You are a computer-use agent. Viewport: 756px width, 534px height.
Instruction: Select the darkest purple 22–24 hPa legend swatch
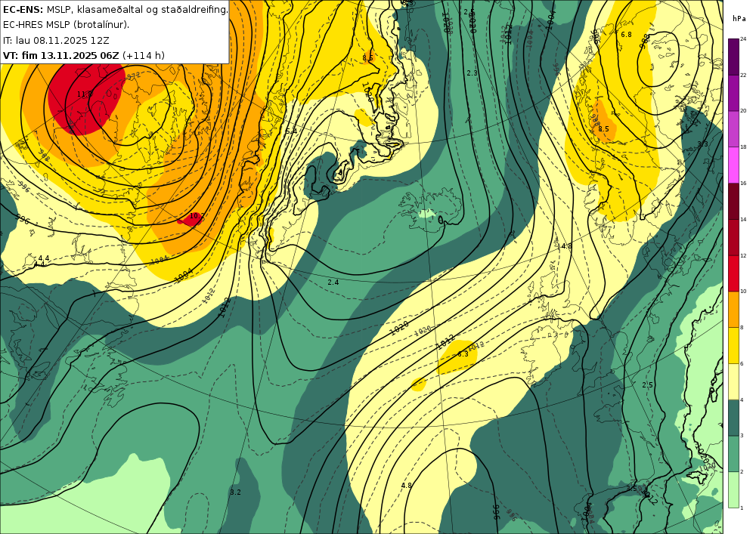(733, 57)
